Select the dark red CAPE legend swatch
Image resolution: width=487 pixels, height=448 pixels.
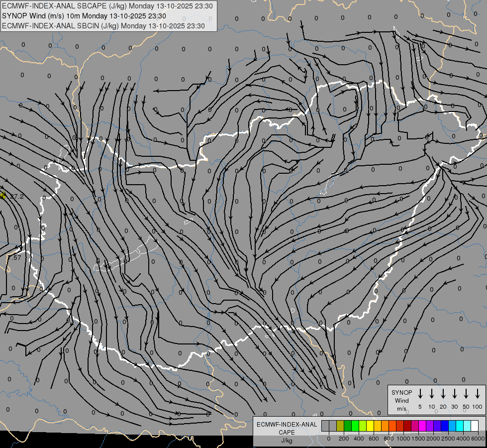click(408, 426)
